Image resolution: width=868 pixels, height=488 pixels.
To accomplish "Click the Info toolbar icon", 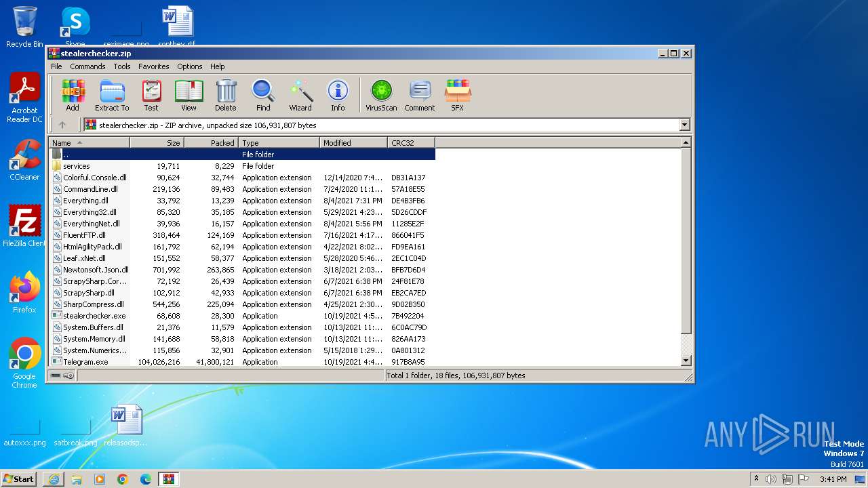I will [338, 95].
